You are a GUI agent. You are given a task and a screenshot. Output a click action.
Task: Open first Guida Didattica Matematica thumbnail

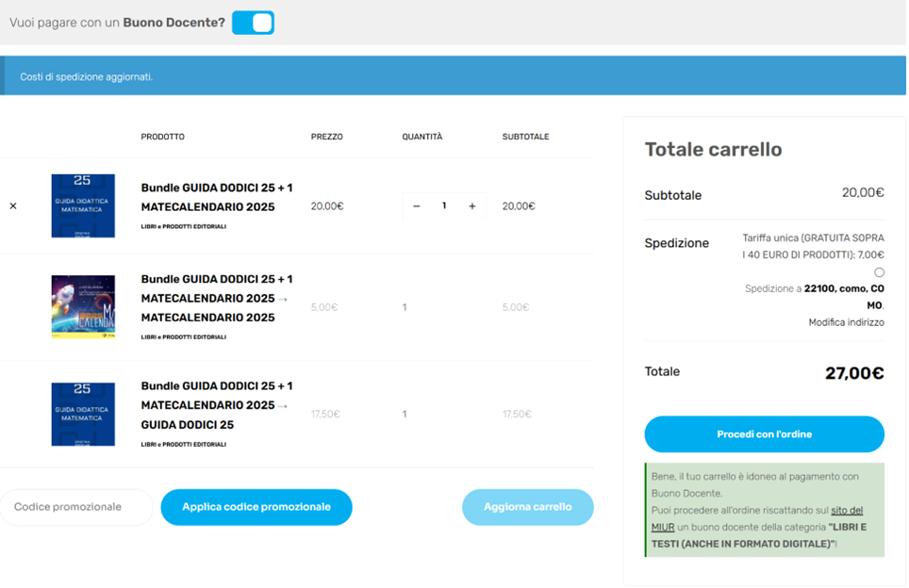point(83,205)
